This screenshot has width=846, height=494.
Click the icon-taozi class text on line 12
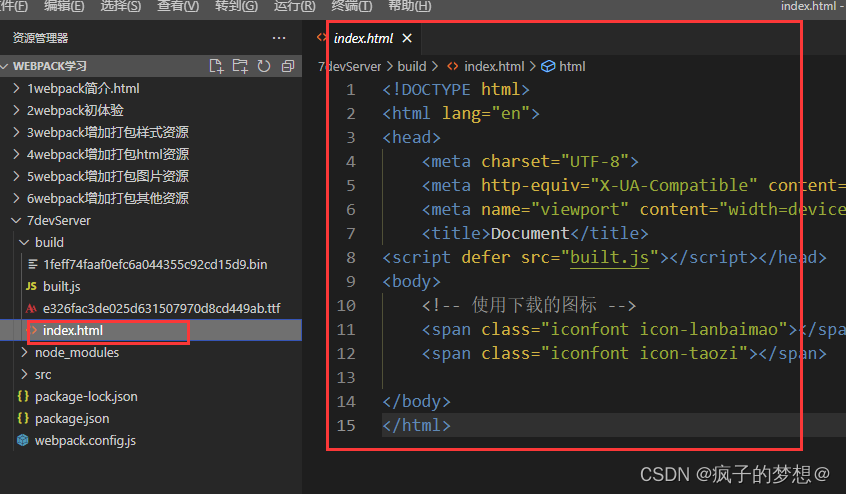pos(688,354)
